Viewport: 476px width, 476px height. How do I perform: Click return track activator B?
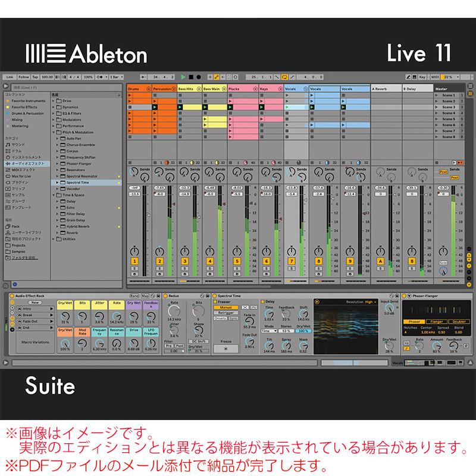point(412,261)
